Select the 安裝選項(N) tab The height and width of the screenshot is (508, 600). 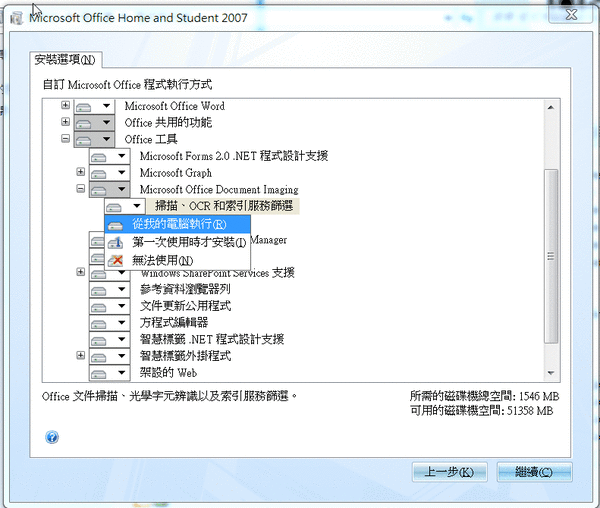[65, 60]
